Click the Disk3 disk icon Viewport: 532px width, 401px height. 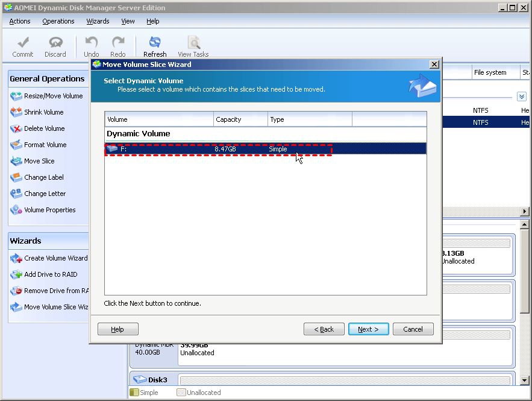[139, 380]
